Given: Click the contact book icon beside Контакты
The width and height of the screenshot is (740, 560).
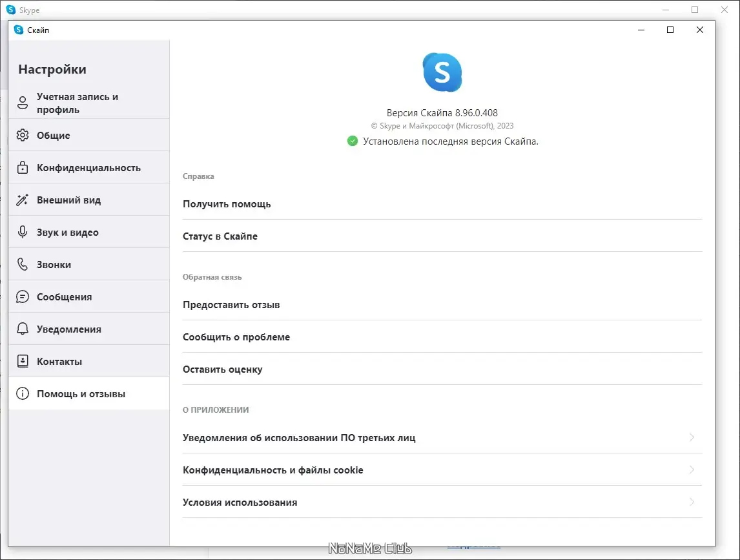Looking at the screenshot, I should [23, 361].
